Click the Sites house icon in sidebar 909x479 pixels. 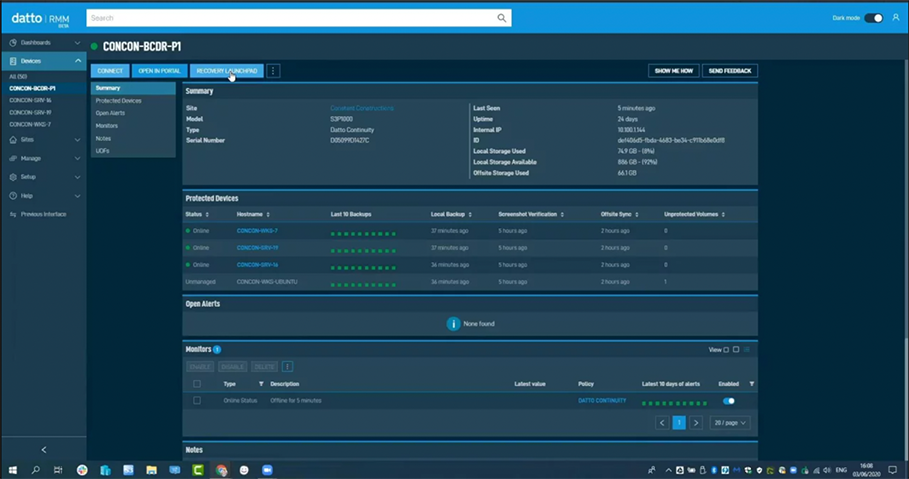(x=13, y=140)
